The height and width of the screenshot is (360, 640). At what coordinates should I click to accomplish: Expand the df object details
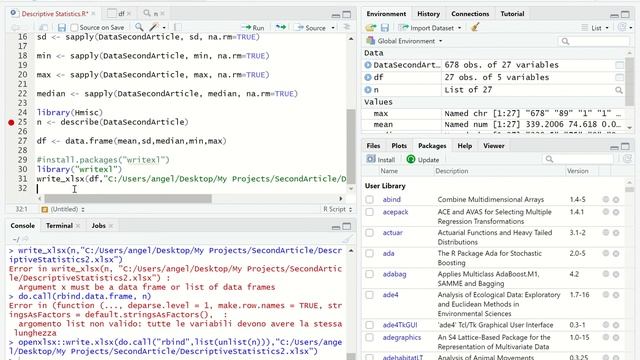coord(368,77)
